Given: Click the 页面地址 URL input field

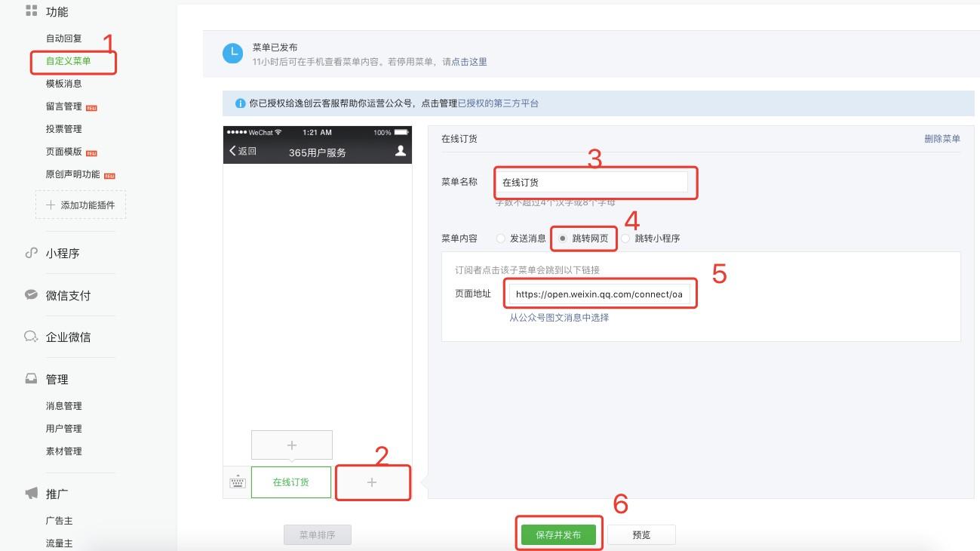Looking at the screenshot, I should (x=599, y=294).
